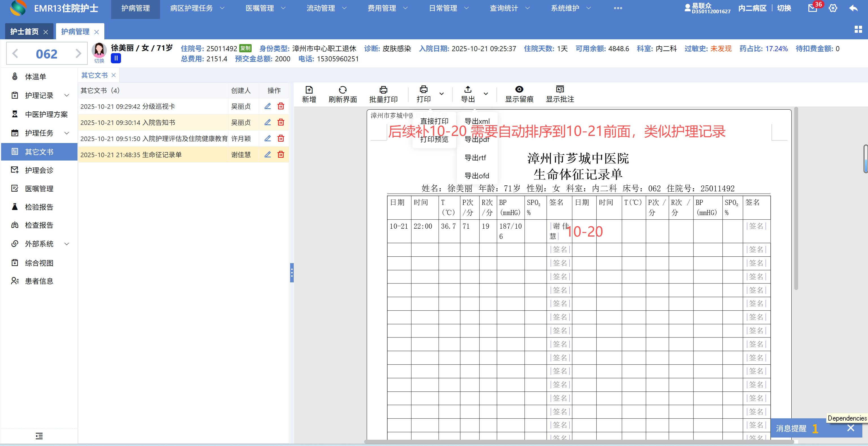
Task: Click the 刷新界面 refresh icon
Action: click(342, 90)
